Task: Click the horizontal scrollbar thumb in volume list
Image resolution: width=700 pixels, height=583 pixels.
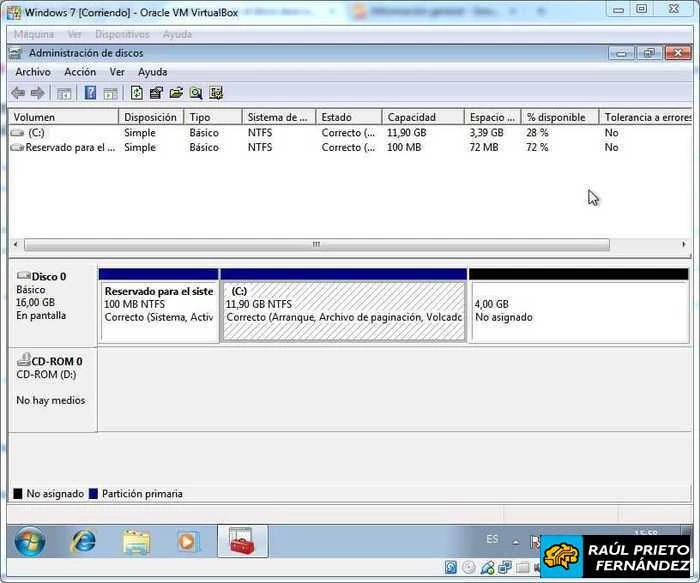Action: click(317, 244)
